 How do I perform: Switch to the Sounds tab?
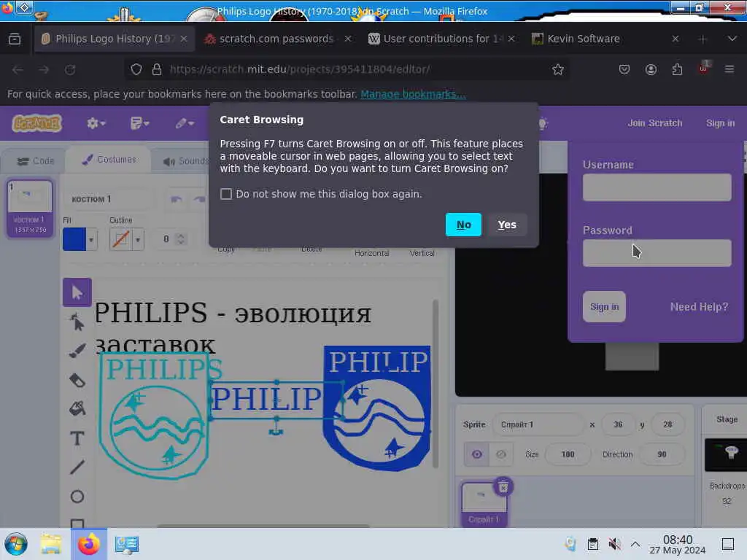click(186, 161)
